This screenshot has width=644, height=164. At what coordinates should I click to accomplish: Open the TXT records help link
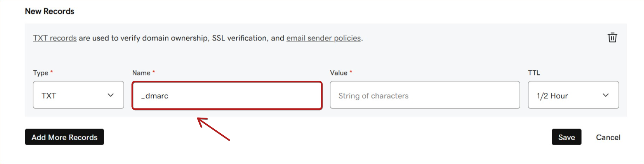[x=55, y=38]
